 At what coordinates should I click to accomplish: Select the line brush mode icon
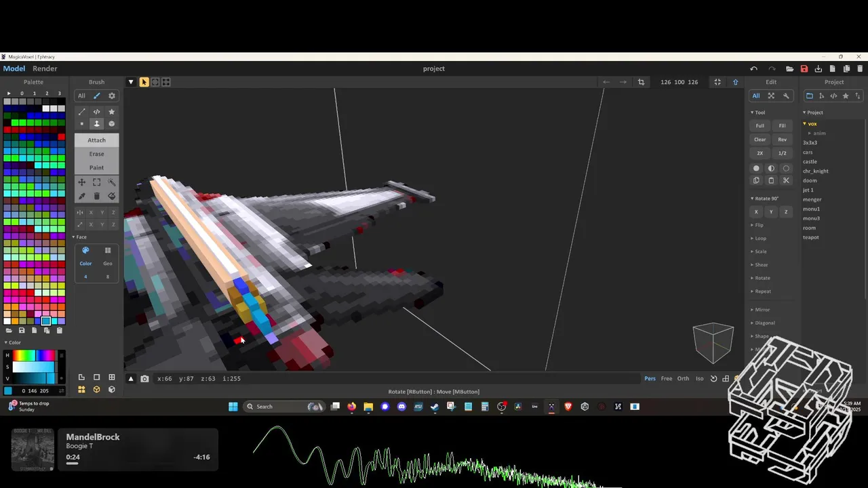[x=82, y=112]
